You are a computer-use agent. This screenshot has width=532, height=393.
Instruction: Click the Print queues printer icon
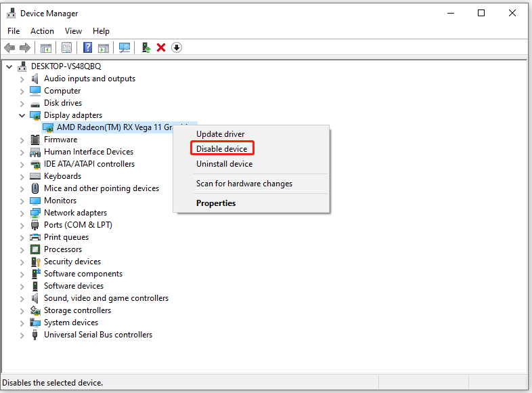tap(35, 237)
